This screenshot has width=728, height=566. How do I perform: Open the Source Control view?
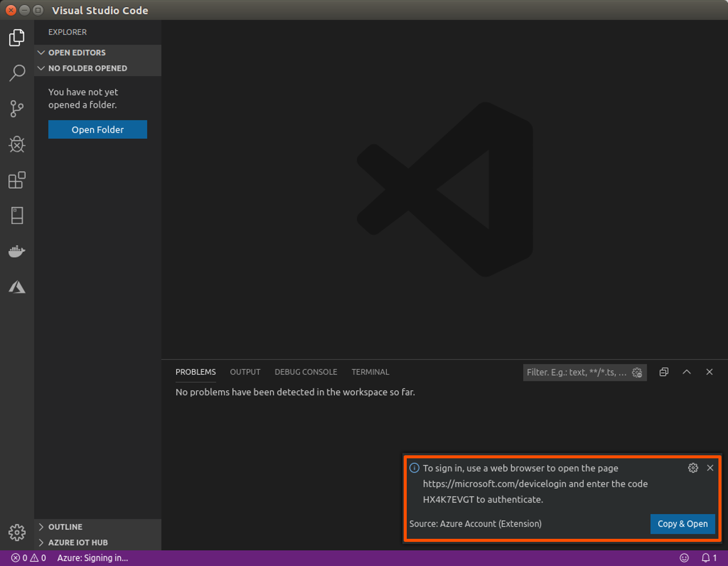(17, 109)
